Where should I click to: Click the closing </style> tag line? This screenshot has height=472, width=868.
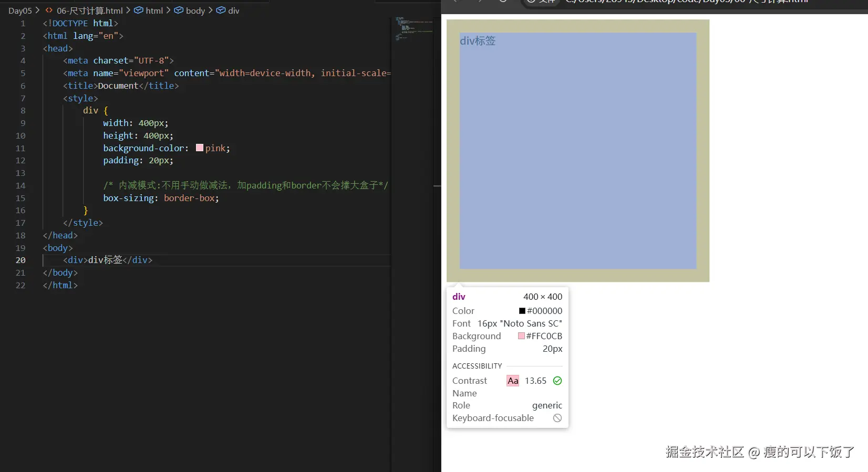click(83, 223)
